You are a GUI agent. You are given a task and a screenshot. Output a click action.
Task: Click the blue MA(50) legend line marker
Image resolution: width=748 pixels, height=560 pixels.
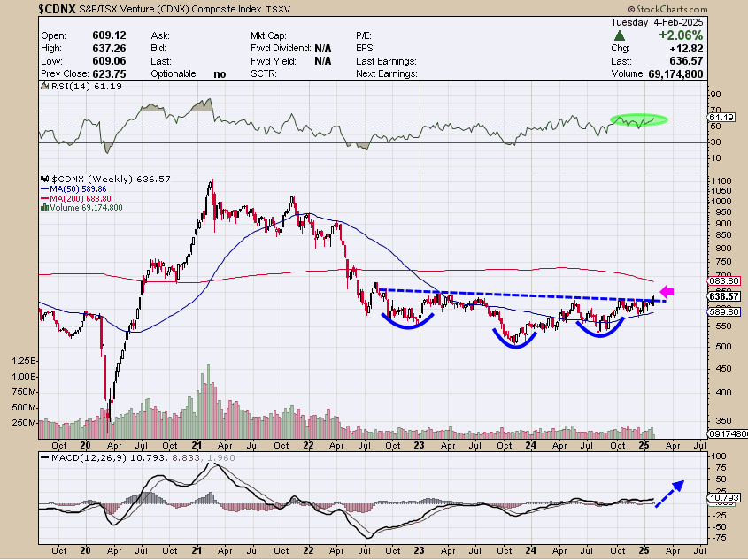coord(45,189)
